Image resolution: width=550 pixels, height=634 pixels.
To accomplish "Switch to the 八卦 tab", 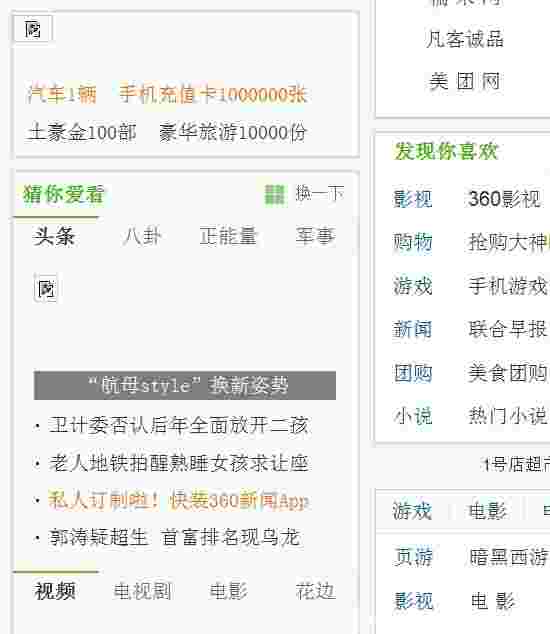I will coord(142,237).
